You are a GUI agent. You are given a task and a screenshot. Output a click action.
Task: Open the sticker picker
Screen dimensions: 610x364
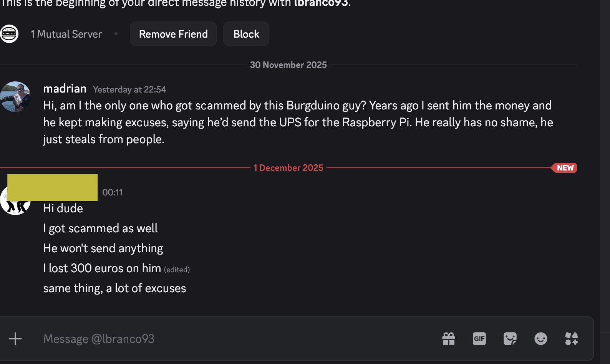click(510, 339)
